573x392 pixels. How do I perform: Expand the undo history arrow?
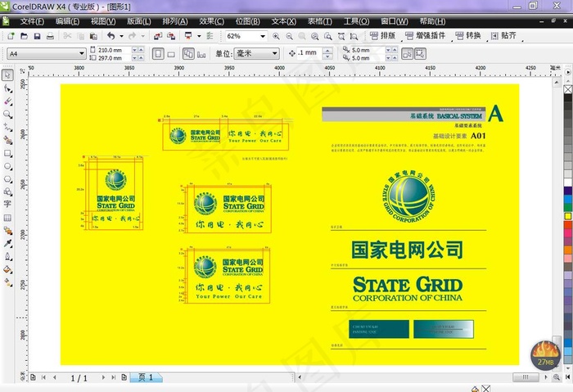point(121,36)
